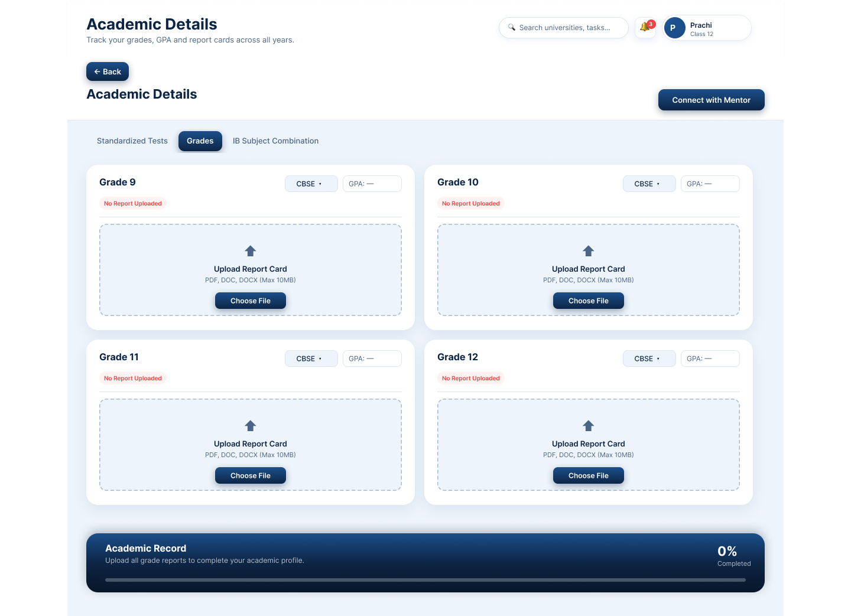
Task: Click Grade 11 No Report Uploaded badge
Action: tap(133, 378)
